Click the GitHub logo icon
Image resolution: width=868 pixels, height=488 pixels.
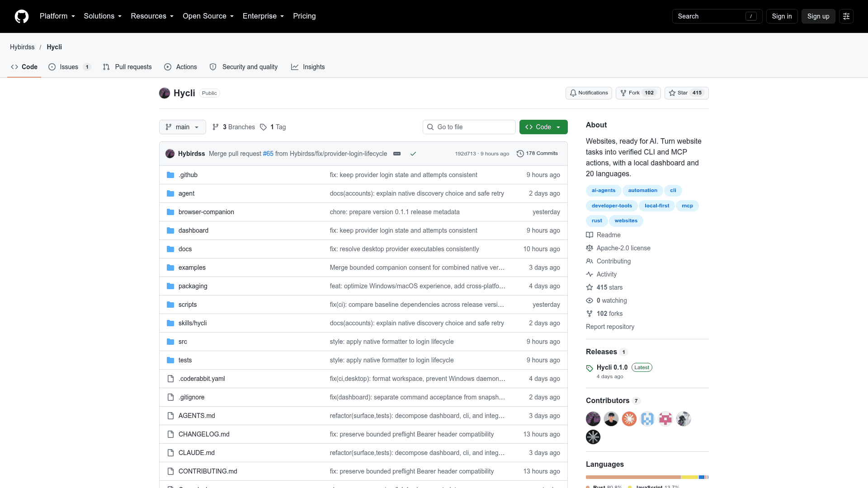click(22, 16)
